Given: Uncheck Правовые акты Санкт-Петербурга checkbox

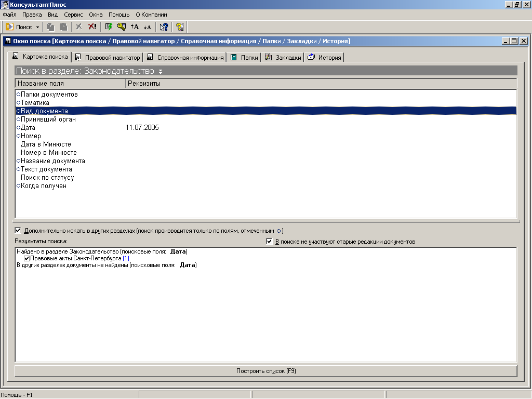Looking at the screenshot, I should 27,259.
